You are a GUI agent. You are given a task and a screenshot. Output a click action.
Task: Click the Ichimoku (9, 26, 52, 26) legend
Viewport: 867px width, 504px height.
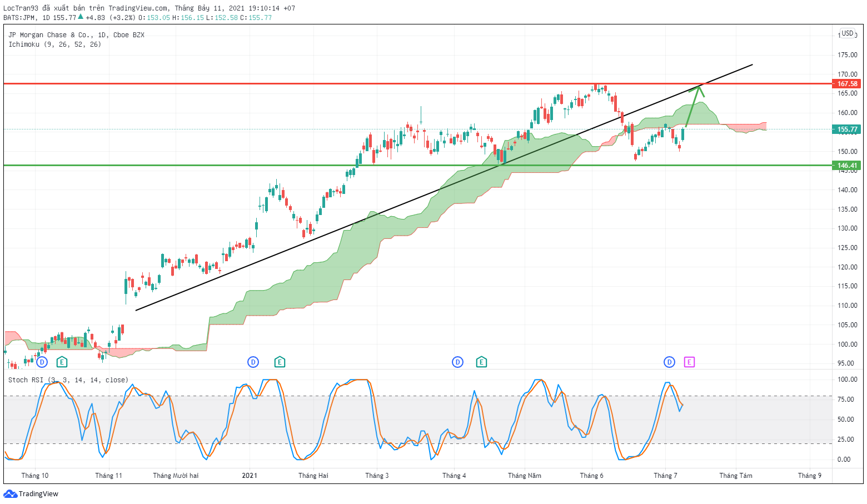point(55,44)
